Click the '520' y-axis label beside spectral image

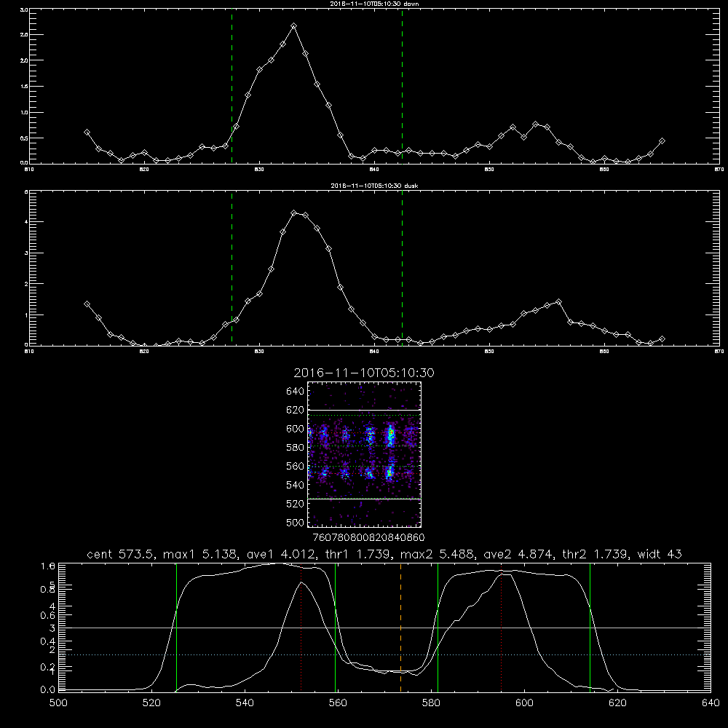point(296,505)
